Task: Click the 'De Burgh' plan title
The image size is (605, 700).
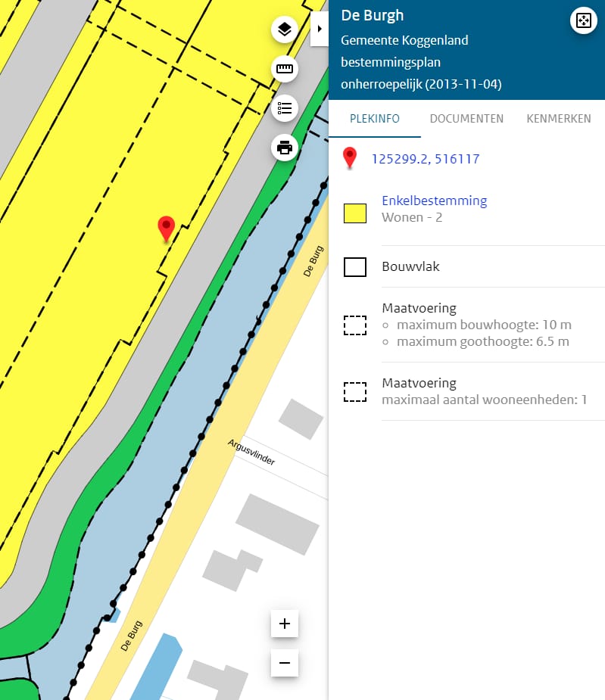Action: pyautogui.click(x=373, y=16)
